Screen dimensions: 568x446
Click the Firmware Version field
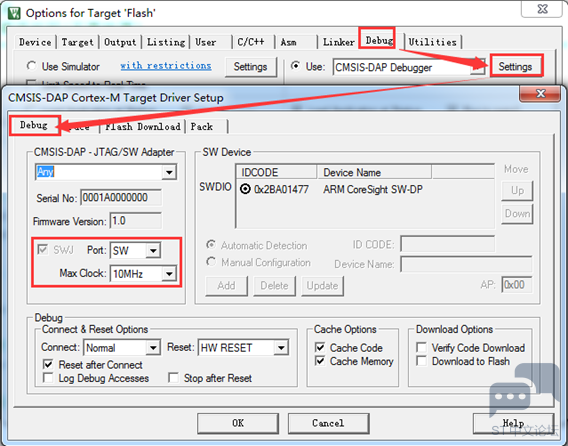point(136,221)
